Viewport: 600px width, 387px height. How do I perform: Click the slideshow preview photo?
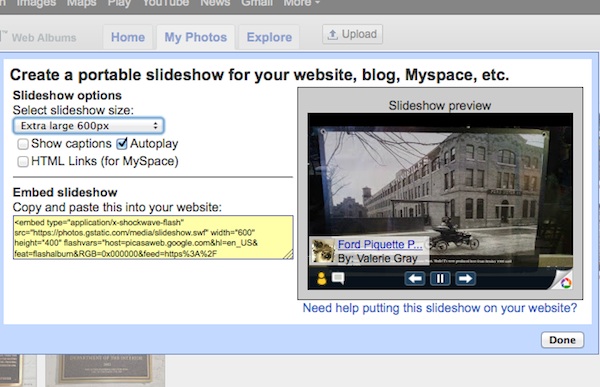point(440,191)
